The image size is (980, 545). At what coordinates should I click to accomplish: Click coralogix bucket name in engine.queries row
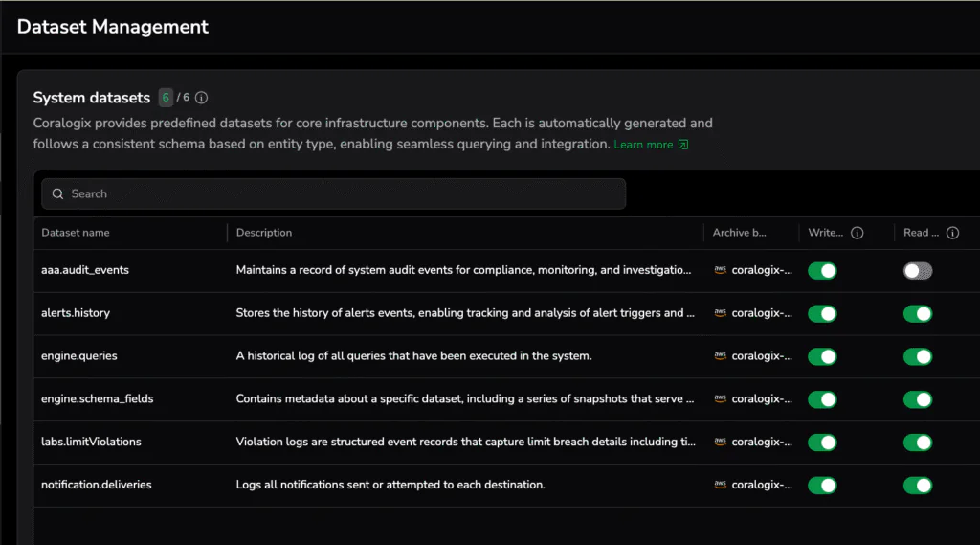coord(762,356)
